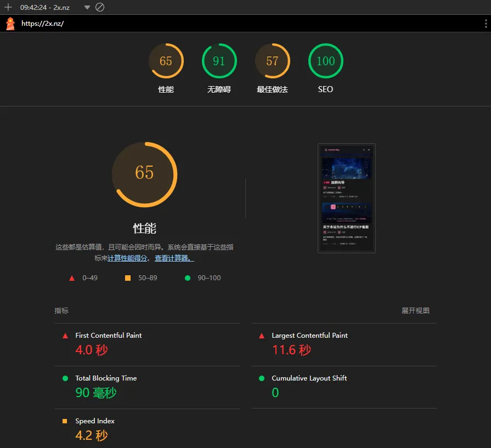This screenshot has height=448, width=491.
Task: Open the report selector dropdown arrow
Action: coord(87,8)
